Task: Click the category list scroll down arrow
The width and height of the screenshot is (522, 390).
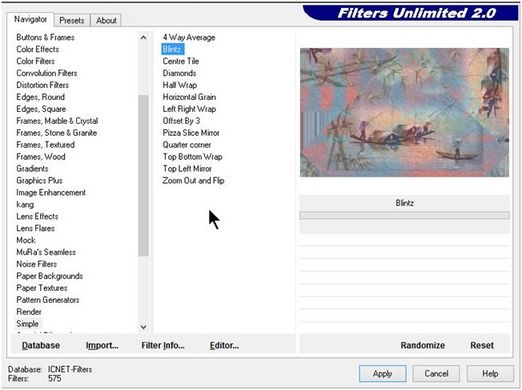Action: coord(143,327)
